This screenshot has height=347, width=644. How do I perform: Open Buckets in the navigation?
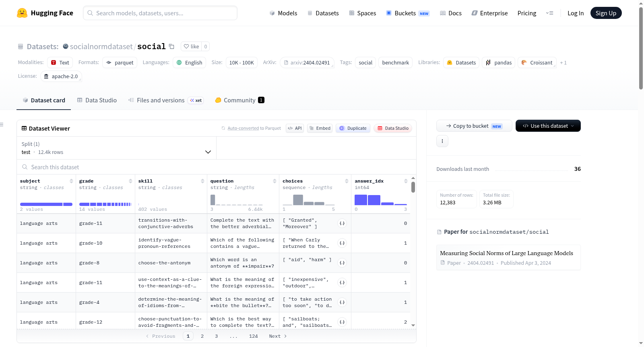pyautogui.click(x=407, y=13)
